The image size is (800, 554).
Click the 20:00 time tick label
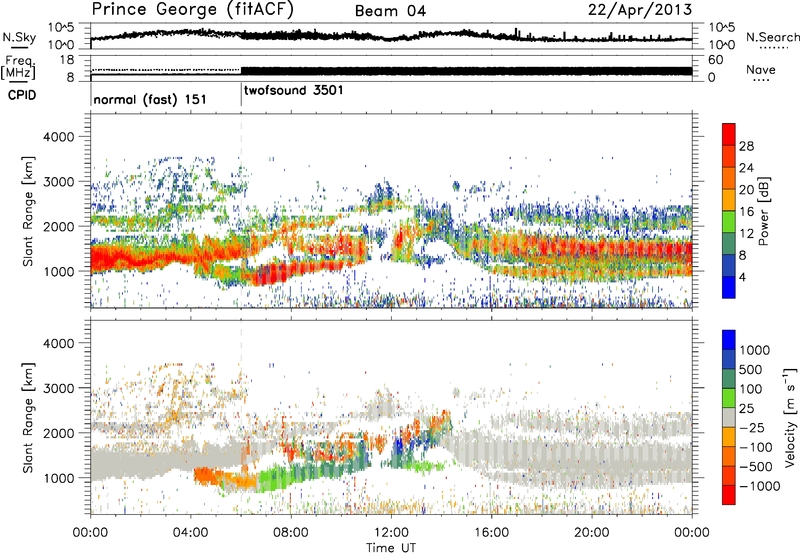(591, 533)
